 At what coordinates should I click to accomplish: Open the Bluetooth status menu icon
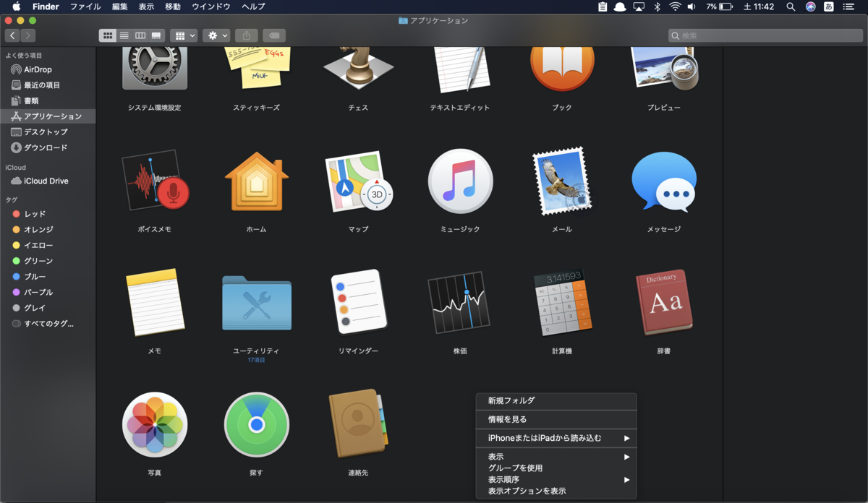(657, 7)
